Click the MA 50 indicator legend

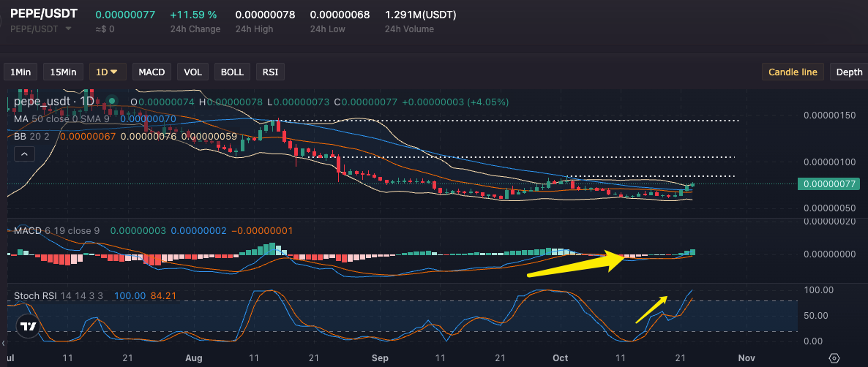click(64, 118)
